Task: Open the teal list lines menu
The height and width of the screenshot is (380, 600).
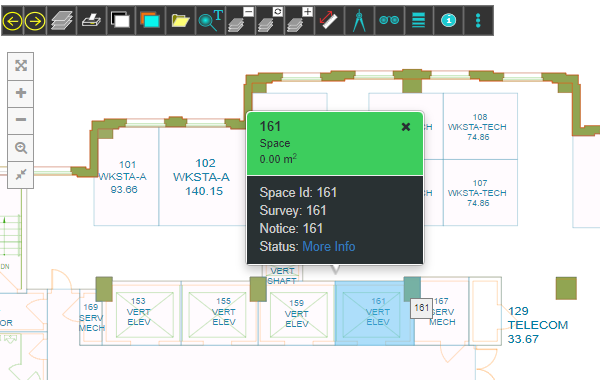Action: coord(419,21)
